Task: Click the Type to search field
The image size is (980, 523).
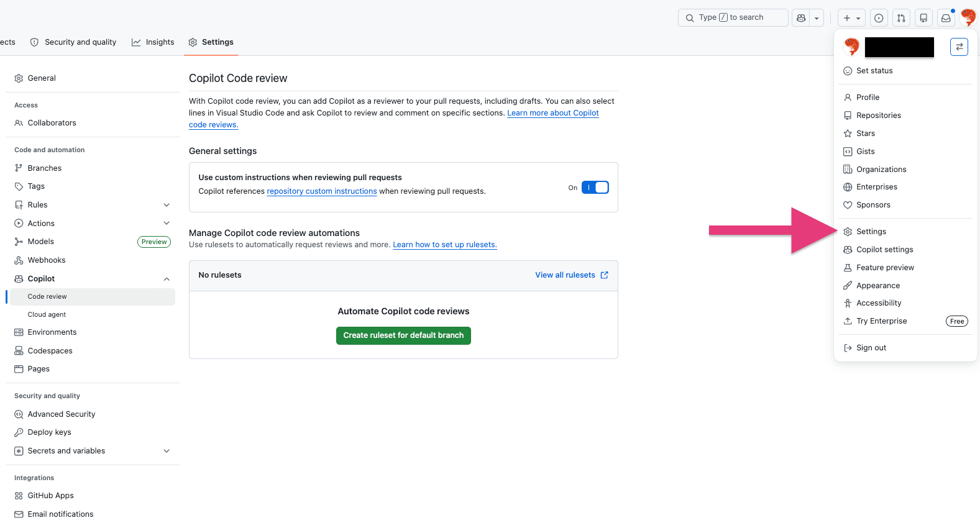Action: (733, 18)
